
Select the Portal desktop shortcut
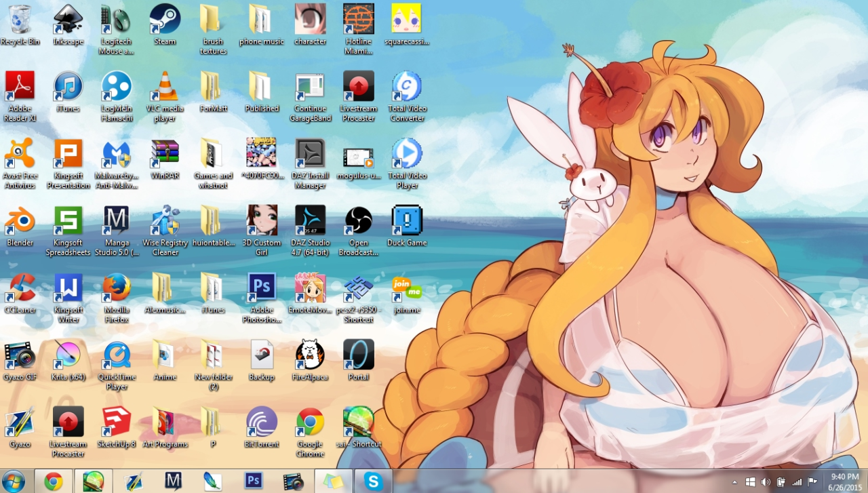(x=358, y=360)
